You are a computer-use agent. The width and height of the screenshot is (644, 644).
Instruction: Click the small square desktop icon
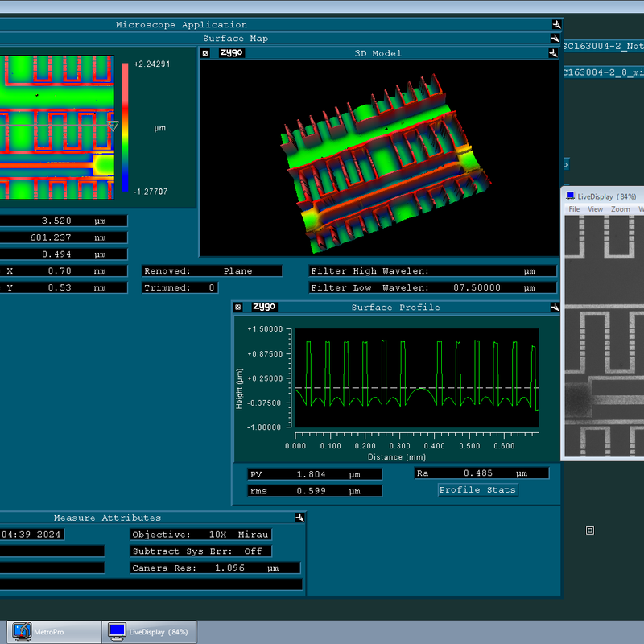point(590,530)
